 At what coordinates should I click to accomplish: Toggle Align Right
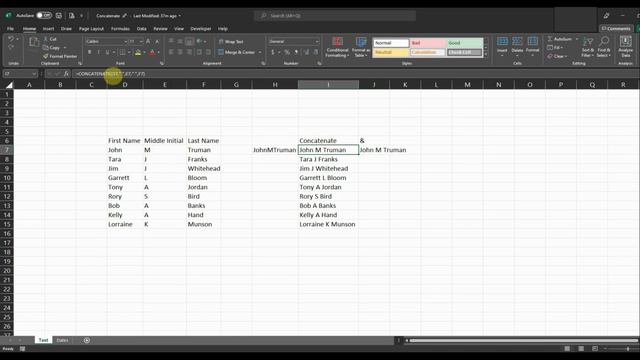point(189,52)
